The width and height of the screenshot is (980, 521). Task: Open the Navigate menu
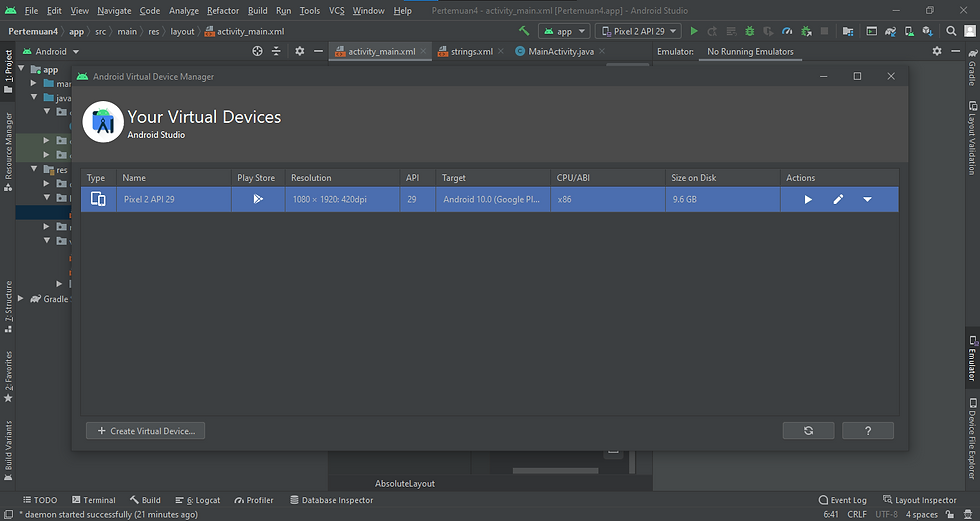(114, 11)
